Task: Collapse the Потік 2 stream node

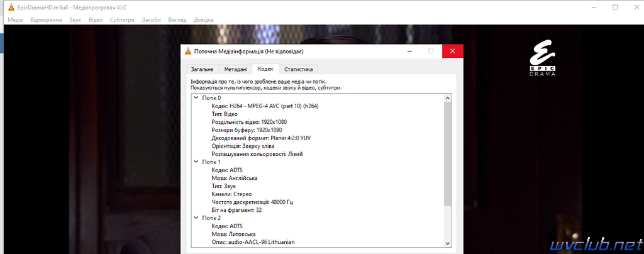Action: coord(196,218)
